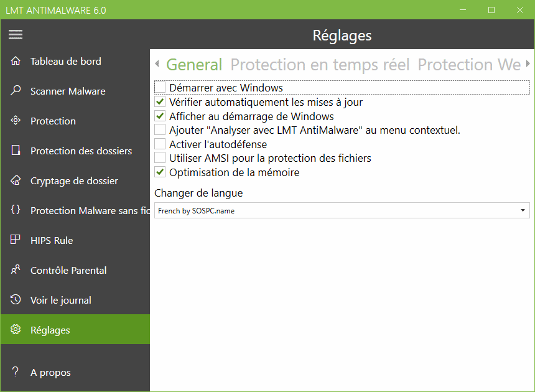Disable Optimisation de la mémoire checkbox
The width and height of the screenshot is (535, 392).
160,172
